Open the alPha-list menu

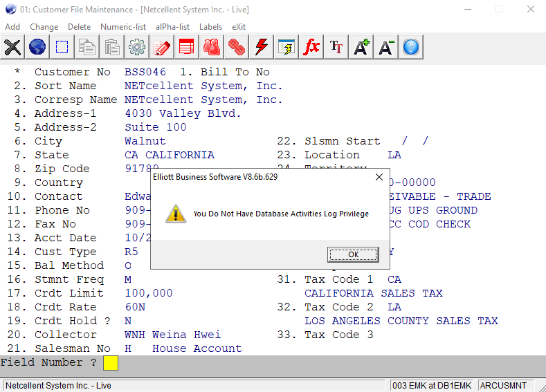(172, 27)
